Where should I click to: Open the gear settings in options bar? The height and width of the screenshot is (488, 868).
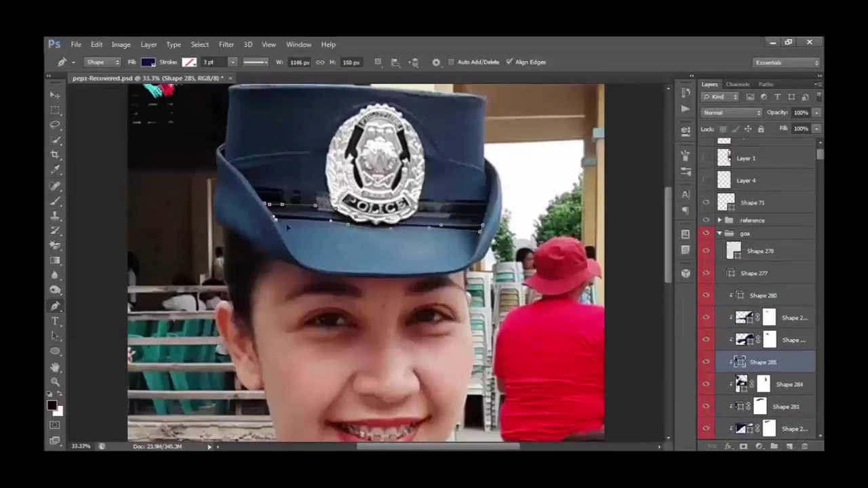pos(436,62)
